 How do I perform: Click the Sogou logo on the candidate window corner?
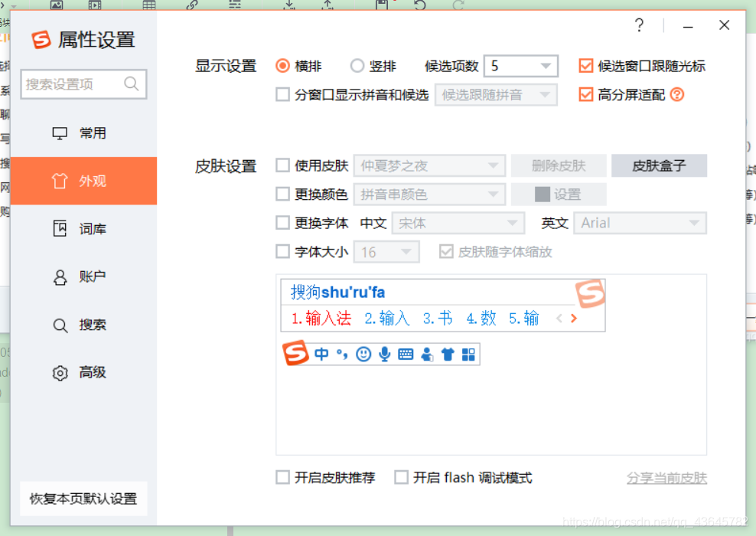point(590,293)
